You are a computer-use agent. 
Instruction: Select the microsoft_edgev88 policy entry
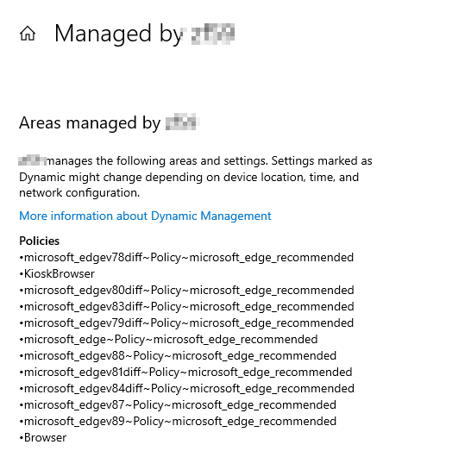(x=178, y=356)
